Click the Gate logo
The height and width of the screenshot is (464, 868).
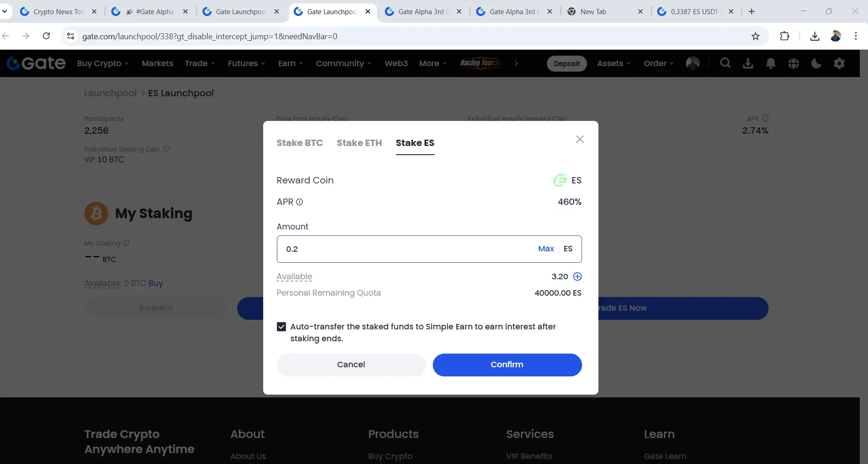point(36,63)
